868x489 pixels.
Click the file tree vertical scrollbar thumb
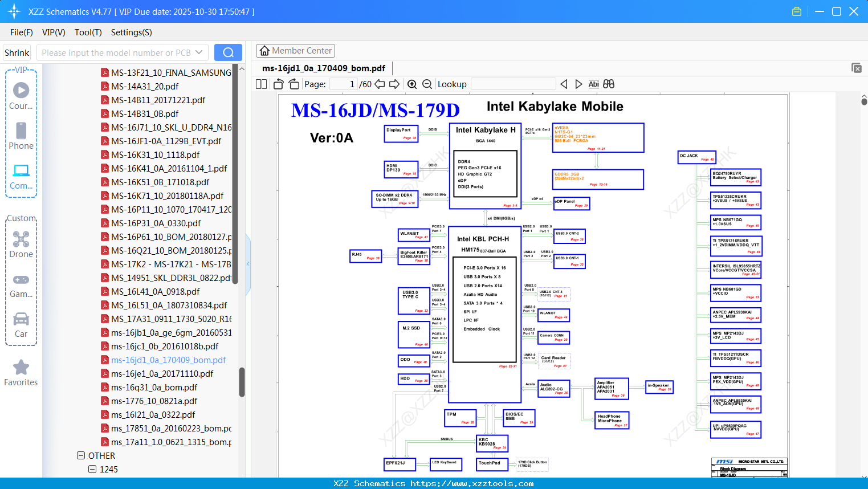[x=242, y=382]
